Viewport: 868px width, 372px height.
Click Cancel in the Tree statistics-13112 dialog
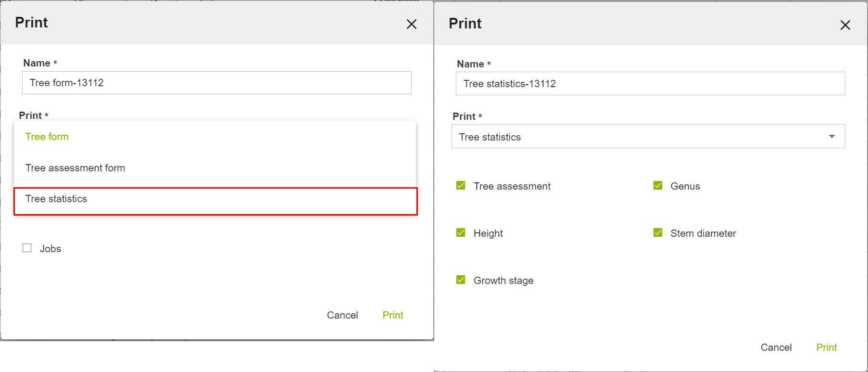coord(776,347)
